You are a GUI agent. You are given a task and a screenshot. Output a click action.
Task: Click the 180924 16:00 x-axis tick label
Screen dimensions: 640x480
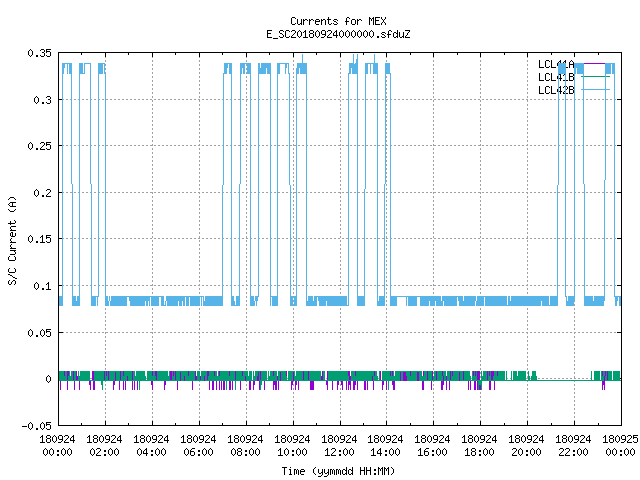[432, 446]
